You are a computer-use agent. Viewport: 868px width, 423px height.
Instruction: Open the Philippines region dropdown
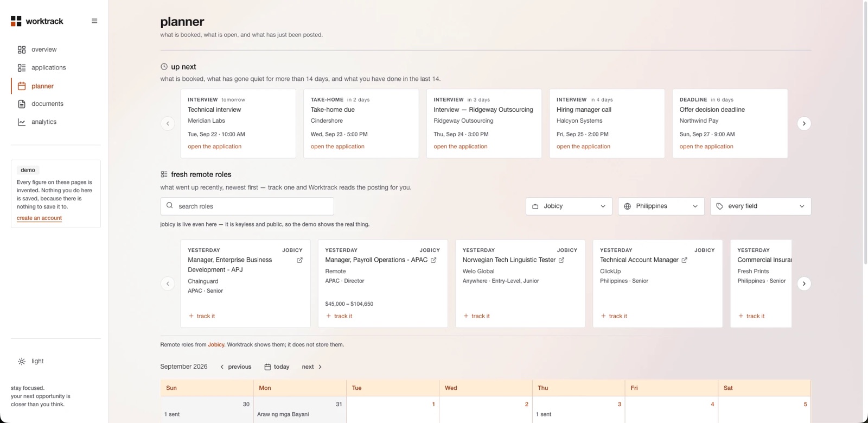(661, 206)
